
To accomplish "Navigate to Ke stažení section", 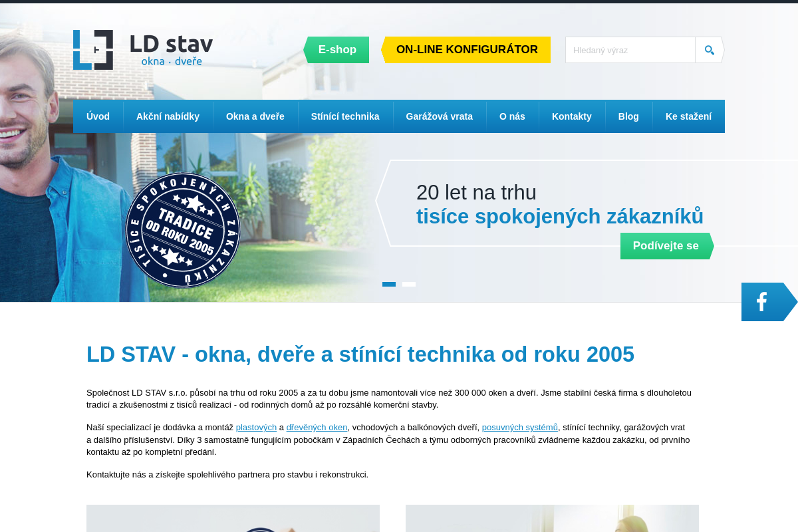I will pyautogui.click(x=688, y=116).
